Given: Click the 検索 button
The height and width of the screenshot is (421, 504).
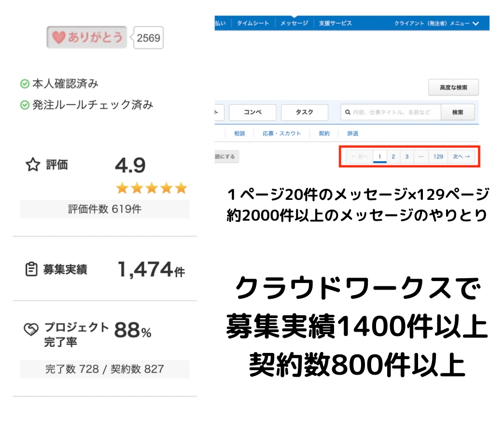Looking at the screenshot, I should click(458, 112).
